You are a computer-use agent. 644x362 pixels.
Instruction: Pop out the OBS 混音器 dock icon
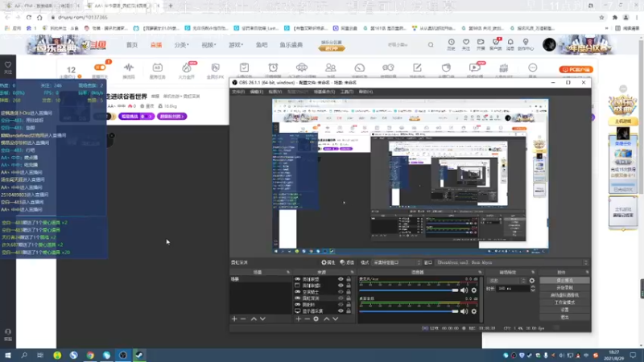[480, 272]
